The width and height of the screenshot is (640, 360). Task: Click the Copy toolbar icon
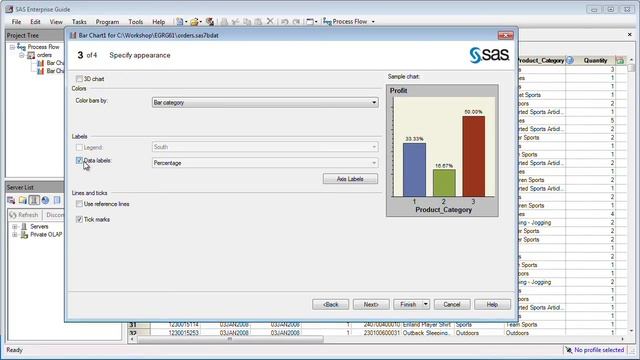[x=247, y=22]
